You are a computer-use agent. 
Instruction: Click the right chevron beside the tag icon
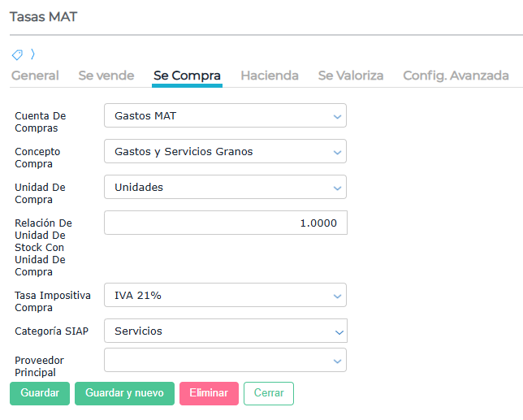pos(32,55)
